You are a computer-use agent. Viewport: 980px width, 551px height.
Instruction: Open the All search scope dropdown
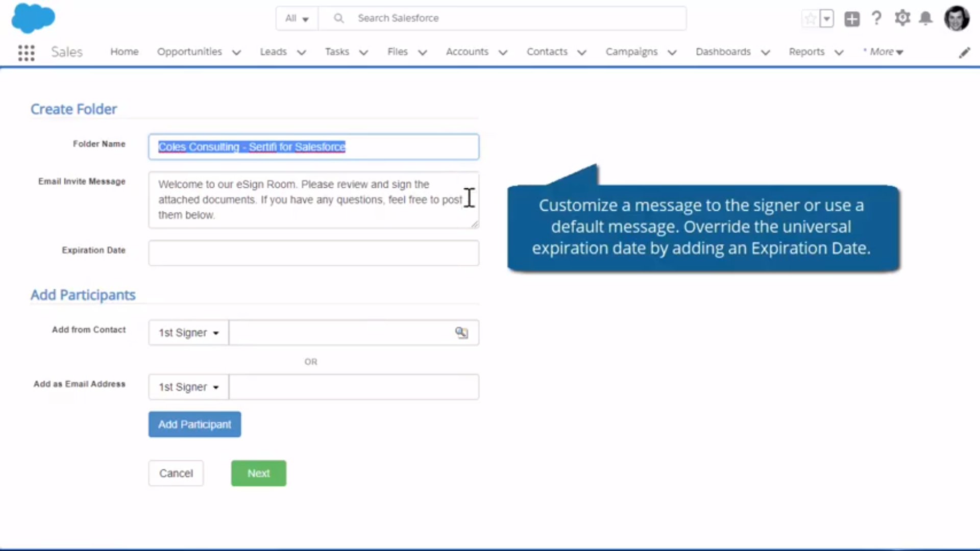296,18
